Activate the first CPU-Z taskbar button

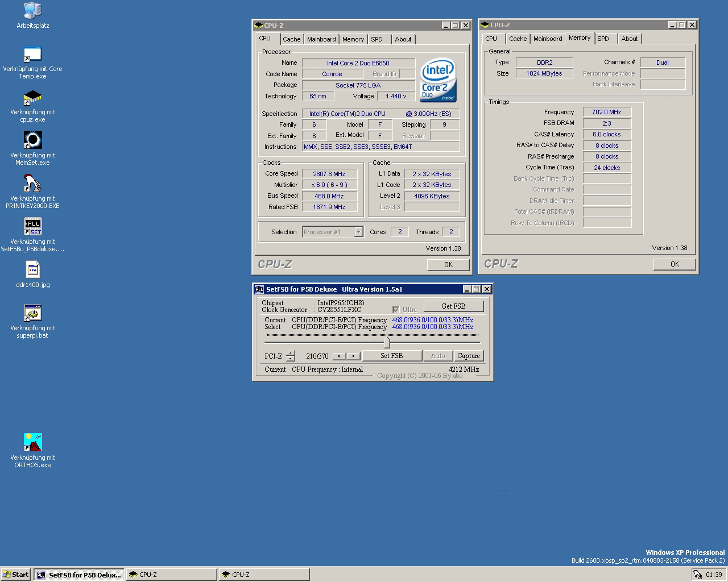(x=171, y=575)
